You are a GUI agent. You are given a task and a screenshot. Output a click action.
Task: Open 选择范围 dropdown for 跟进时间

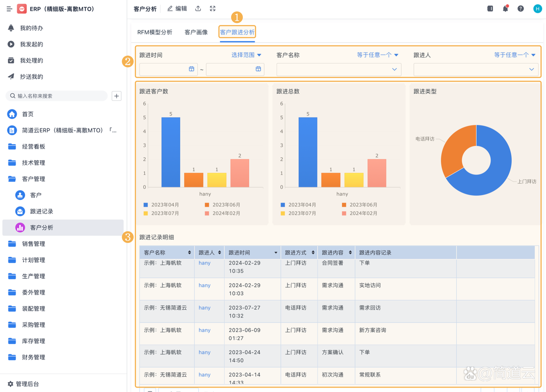[246, 55]
